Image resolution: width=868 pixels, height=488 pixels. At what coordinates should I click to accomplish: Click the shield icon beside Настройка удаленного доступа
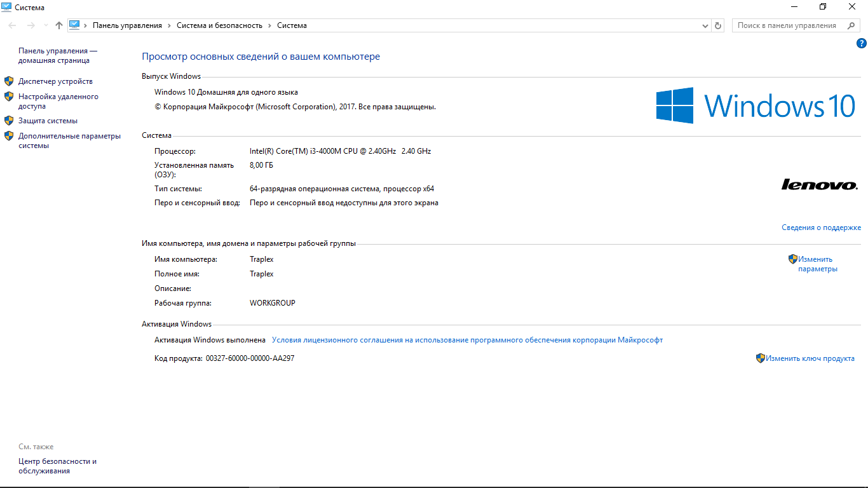tap(9, 97)
